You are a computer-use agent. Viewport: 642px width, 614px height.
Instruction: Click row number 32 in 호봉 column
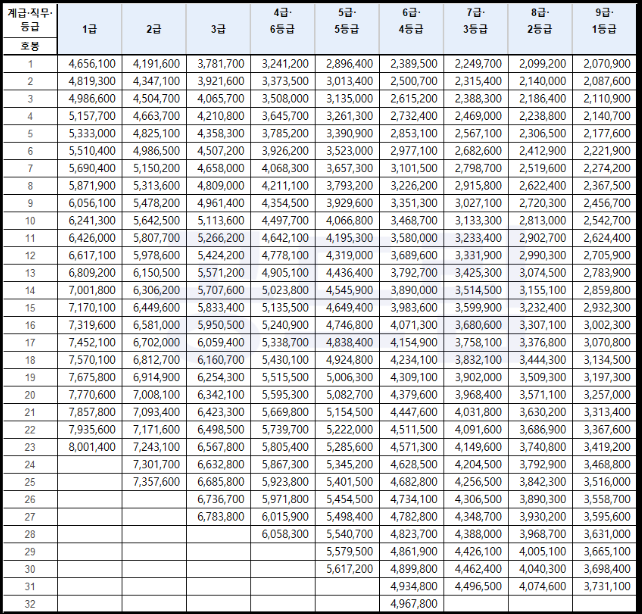coord(30,604)
